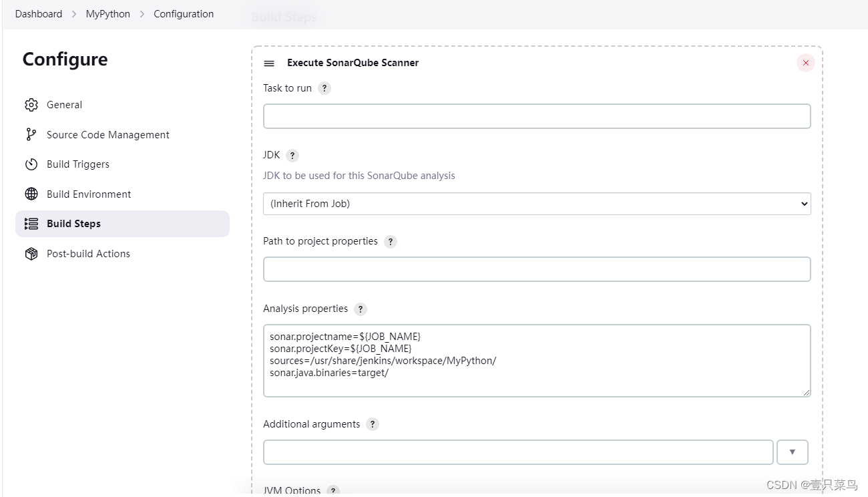868x497 pixels.
Task: Show help for Task to run
Action: (x=324, y=88)
